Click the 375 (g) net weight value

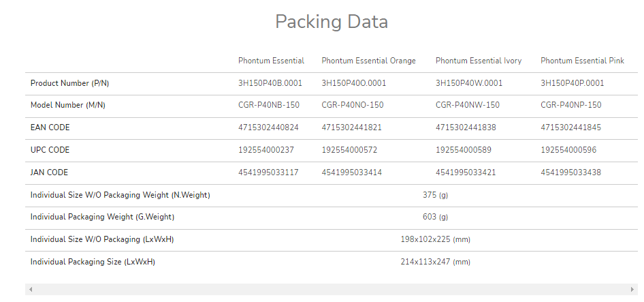(435, 195)
